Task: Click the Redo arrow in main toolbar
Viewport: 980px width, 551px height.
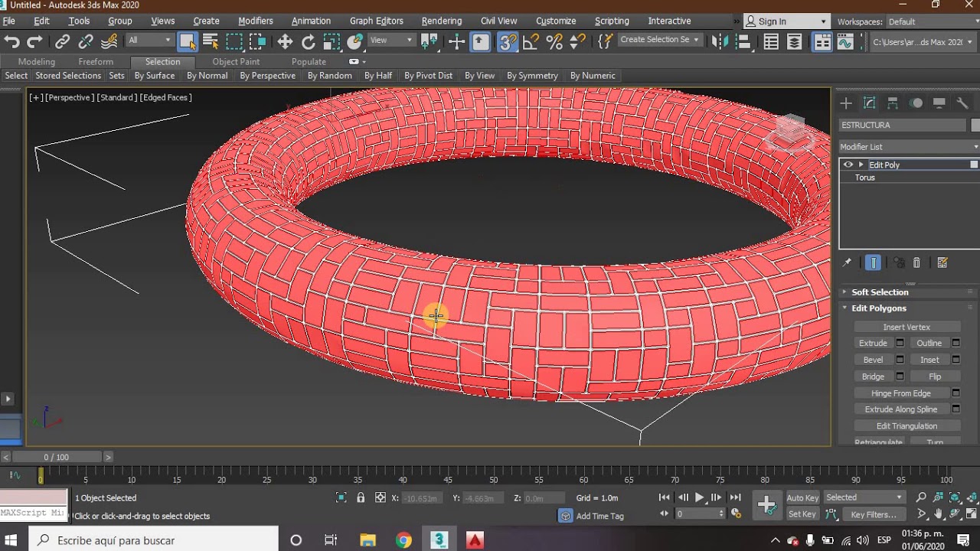Action: pos(34,42)
